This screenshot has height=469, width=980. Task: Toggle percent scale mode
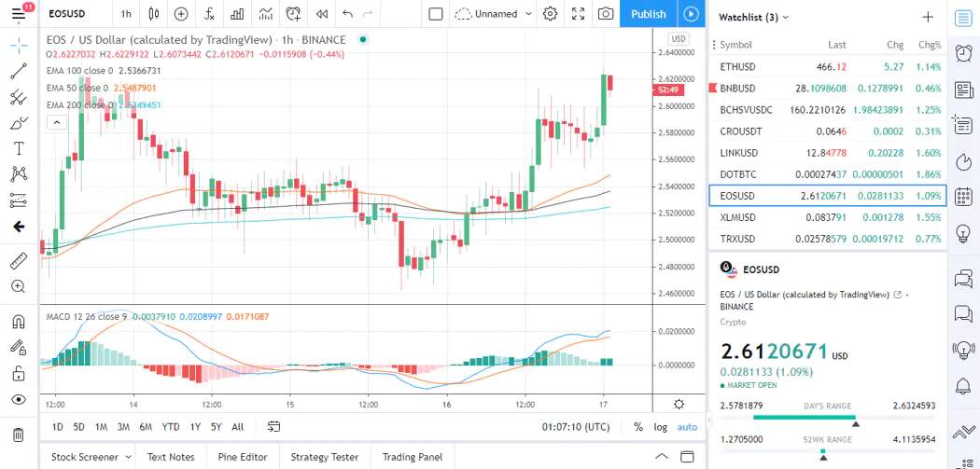(x=638, y=427)
